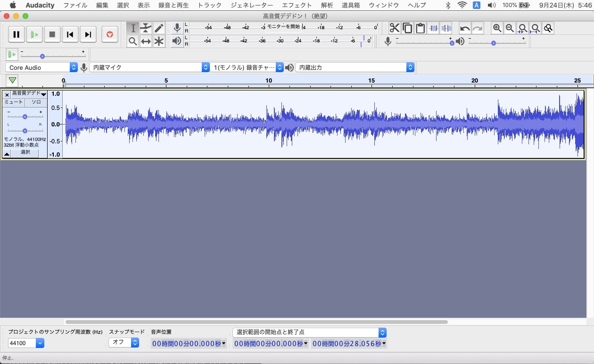Open the ファイル menu
This screenshot has width=594, height=364.
point(75,5)
